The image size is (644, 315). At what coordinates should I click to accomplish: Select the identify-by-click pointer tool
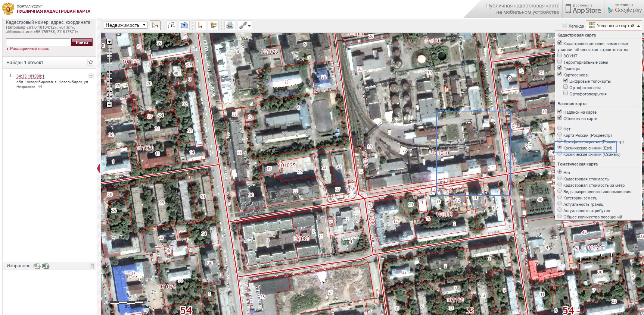pyautogui.click(x=155, y=25)
